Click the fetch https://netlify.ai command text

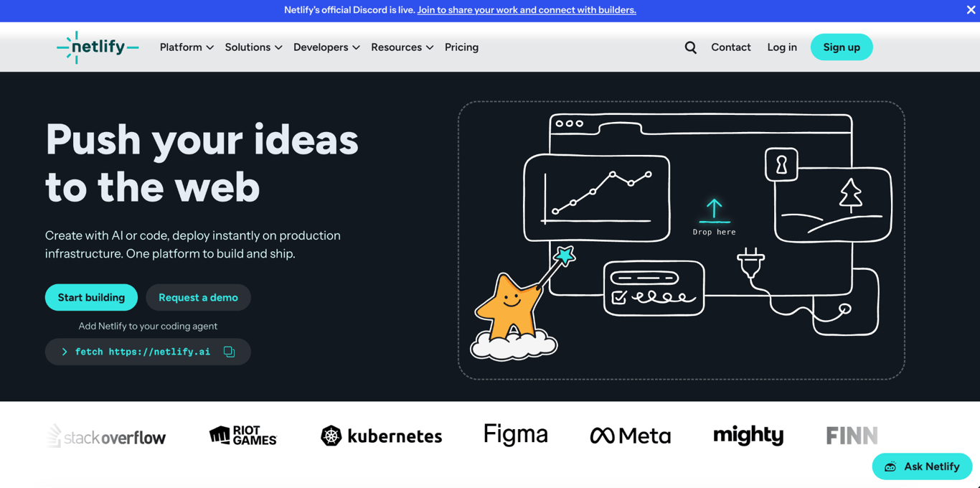pyautogui.click(x=143, y=352)
